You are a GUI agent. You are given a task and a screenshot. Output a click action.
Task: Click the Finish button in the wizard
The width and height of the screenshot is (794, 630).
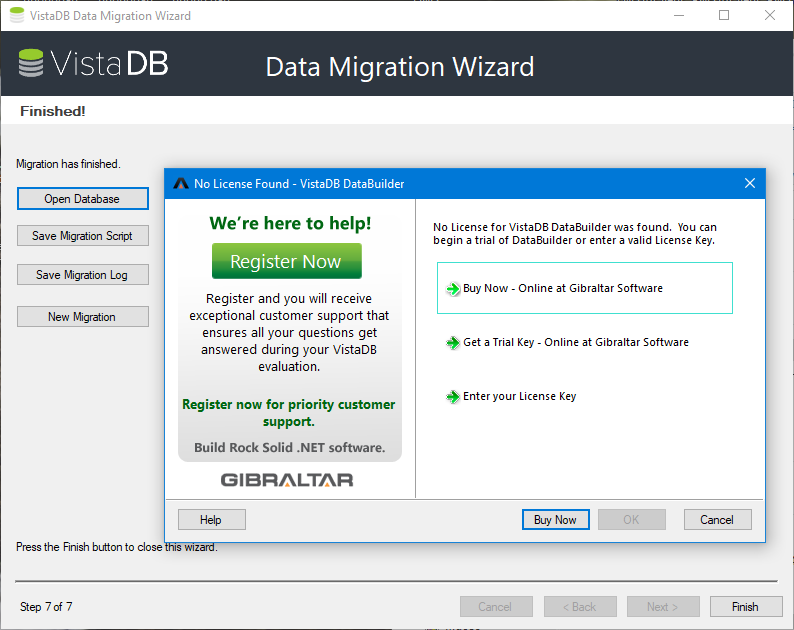point(746,606)
